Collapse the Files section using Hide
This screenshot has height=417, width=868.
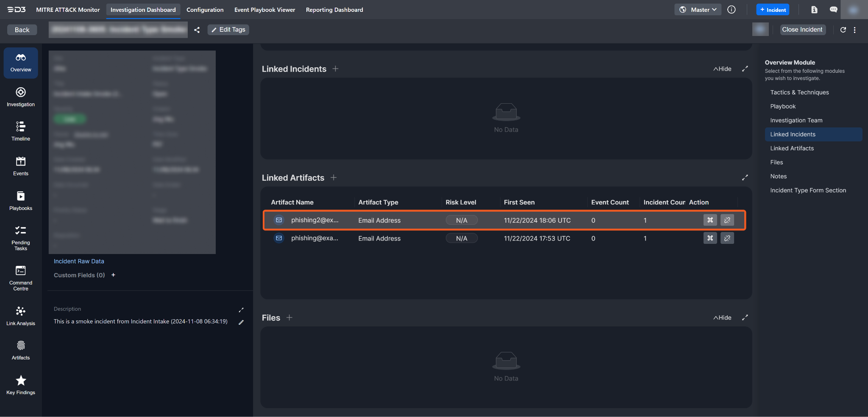coord(722,318)
